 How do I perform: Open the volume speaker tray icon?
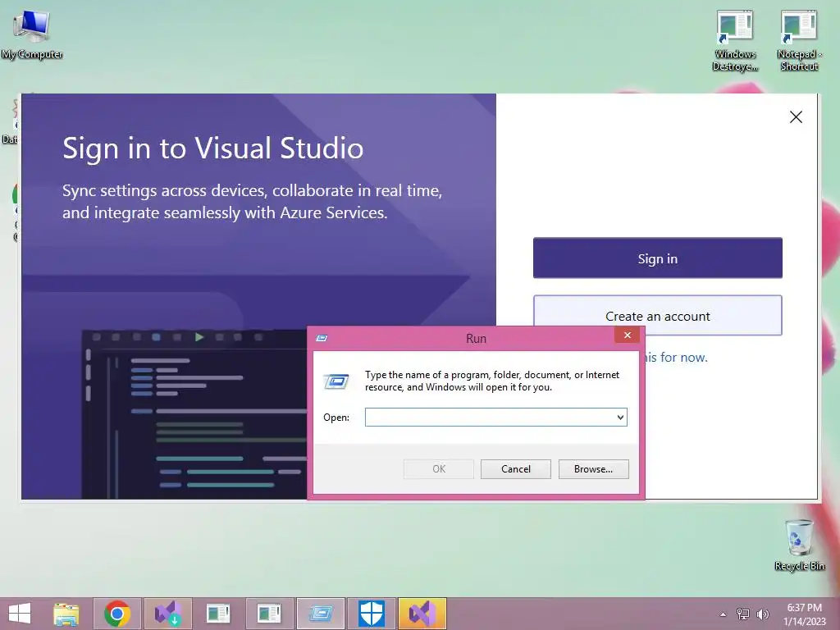tap(762, 614)
